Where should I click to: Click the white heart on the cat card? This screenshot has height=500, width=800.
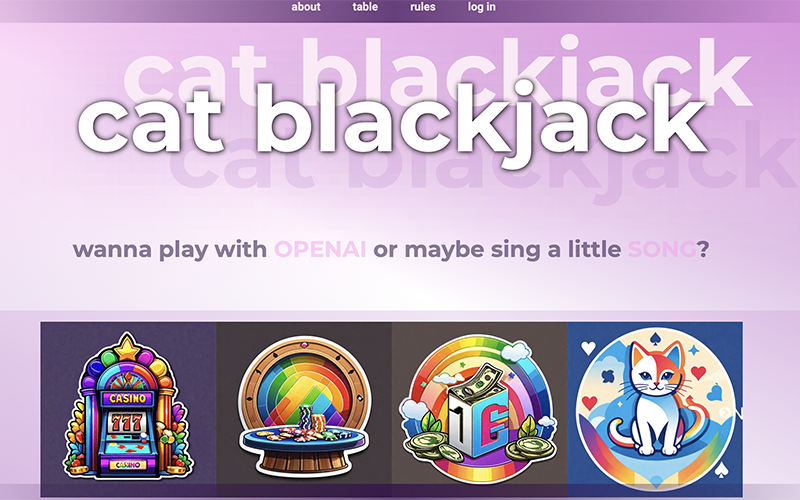pos(588,347)
